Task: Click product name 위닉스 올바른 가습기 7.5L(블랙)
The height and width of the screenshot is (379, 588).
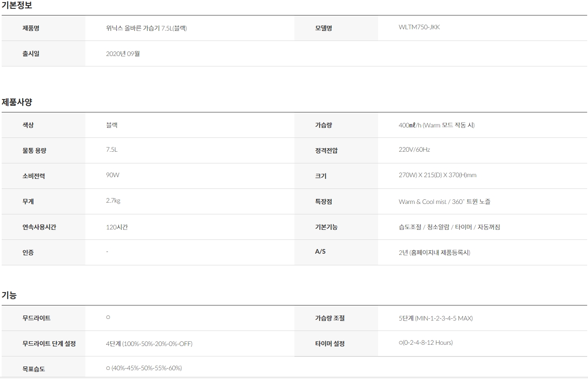Action: (x=146, y=28)
